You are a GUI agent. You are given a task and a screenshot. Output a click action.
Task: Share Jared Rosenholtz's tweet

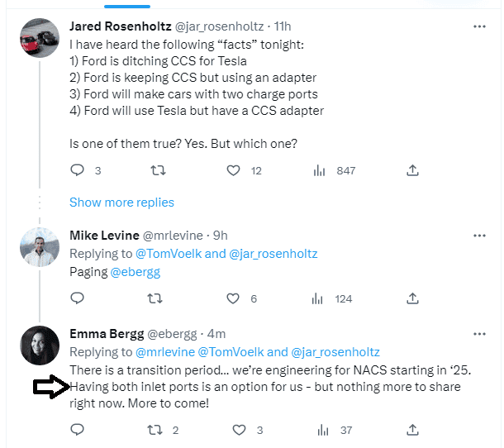click(412, 170)
